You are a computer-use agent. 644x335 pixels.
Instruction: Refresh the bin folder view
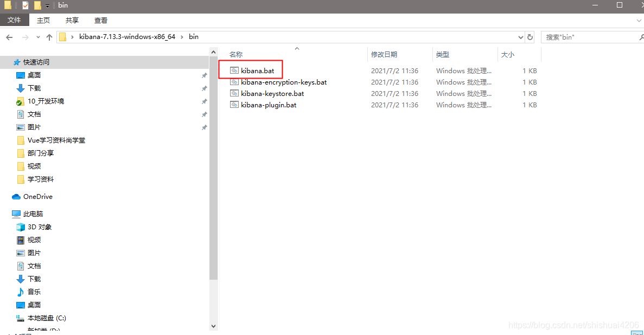[530, 37]
